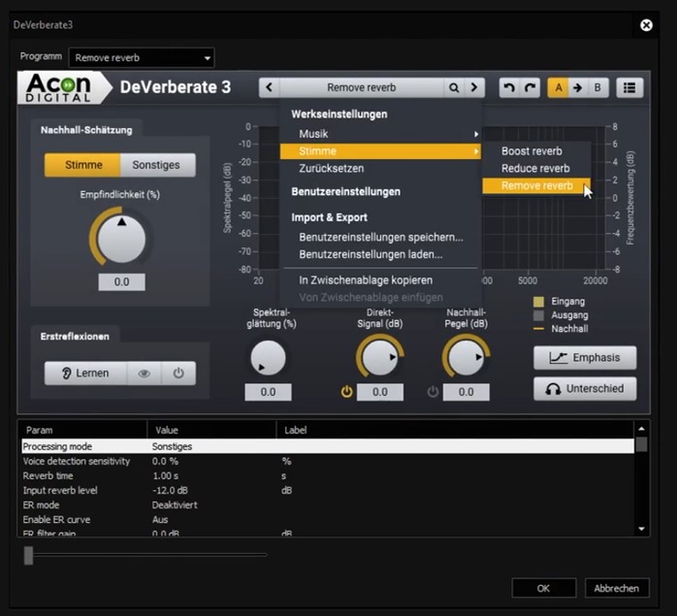Go to previous preset with left arrow
The image size is (677, 616).
[269, 87]
